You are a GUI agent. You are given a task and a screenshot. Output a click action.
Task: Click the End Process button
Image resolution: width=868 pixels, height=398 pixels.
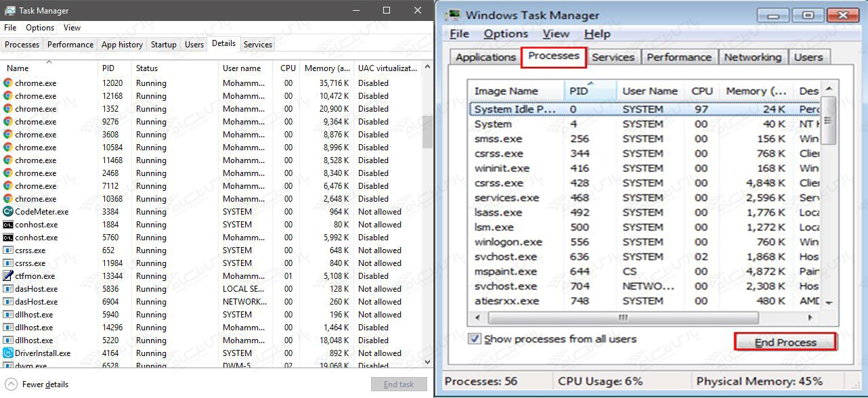coord(785,342)
